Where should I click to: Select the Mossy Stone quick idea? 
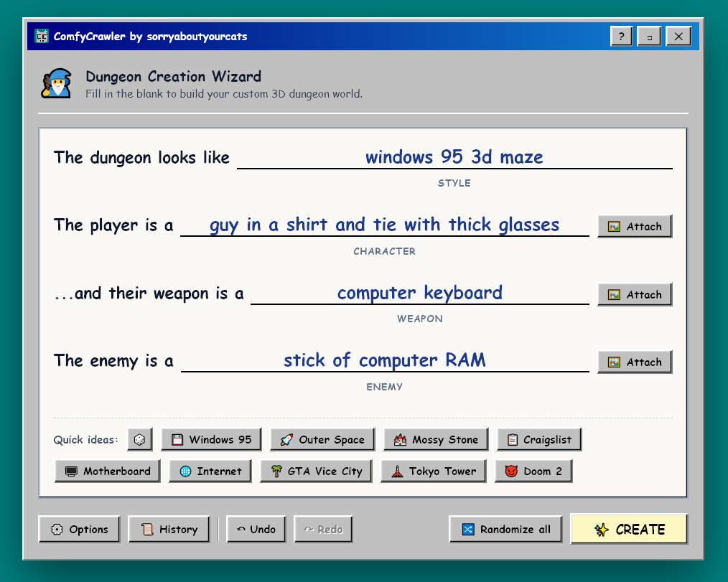(x=436, y=439)
